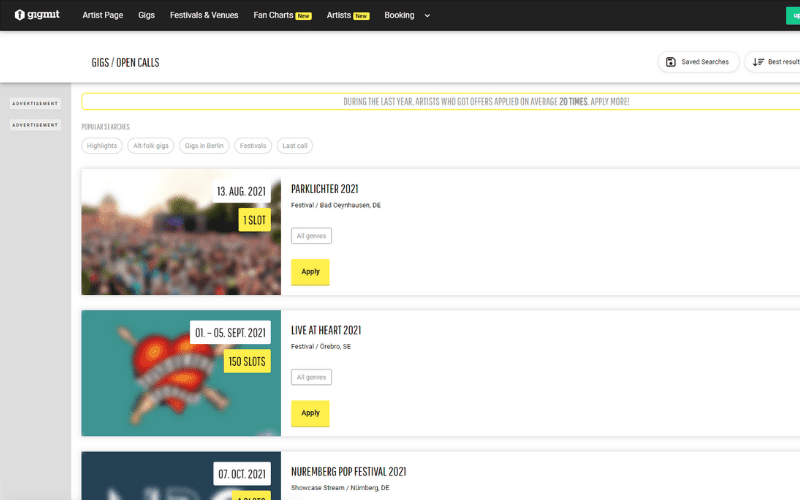Click Parklichter's All genres tag
Image resolution: width=800 pixels, height=500 pixels.
[x=311, y=236]
